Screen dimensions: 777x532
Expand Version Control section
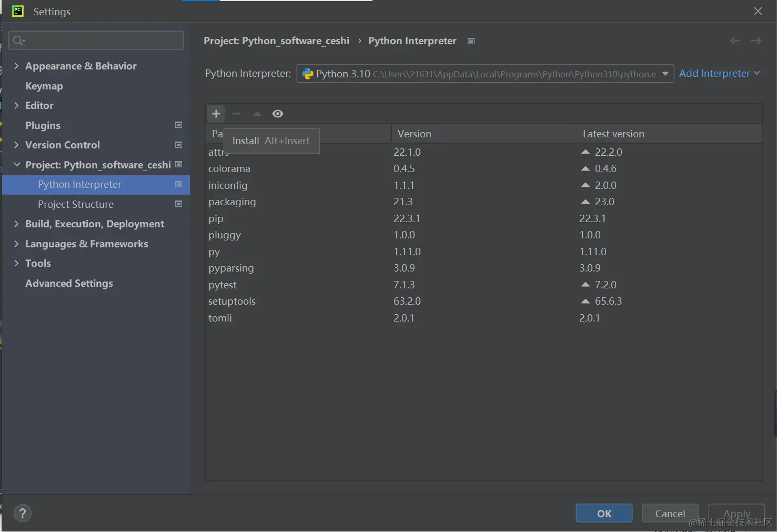(x=16, y=145)
